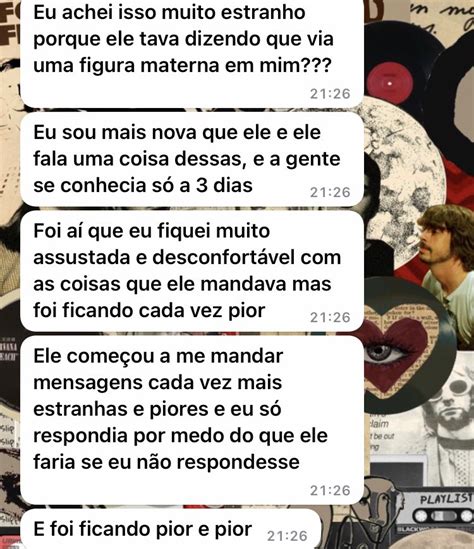Screen dimensions: 474x549
Task: Tap the message starting 'Ele começou a me mandar'
Action: pyautogui.click(x=192, y=420)
